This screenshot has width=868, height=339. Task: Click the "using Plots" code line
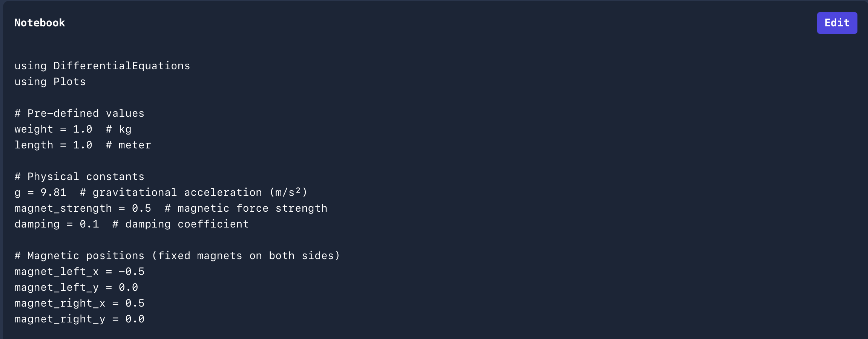pyautogui.click(x=50, y=82)
